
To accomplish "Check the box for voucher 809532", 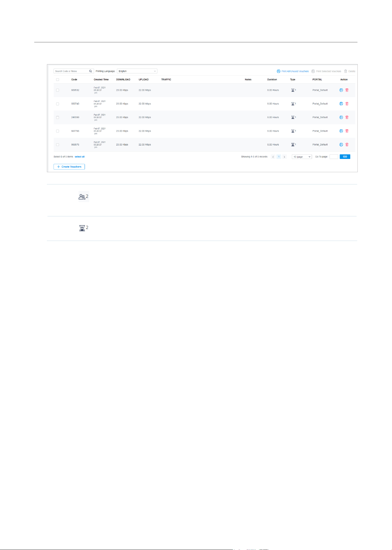I will click(x=58, y=90).
